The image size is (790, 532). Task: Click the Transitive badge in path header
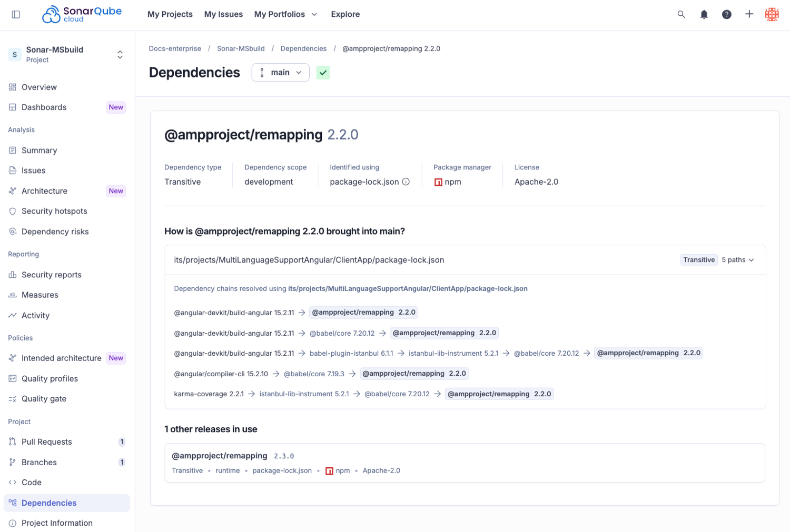coord(699,260)
